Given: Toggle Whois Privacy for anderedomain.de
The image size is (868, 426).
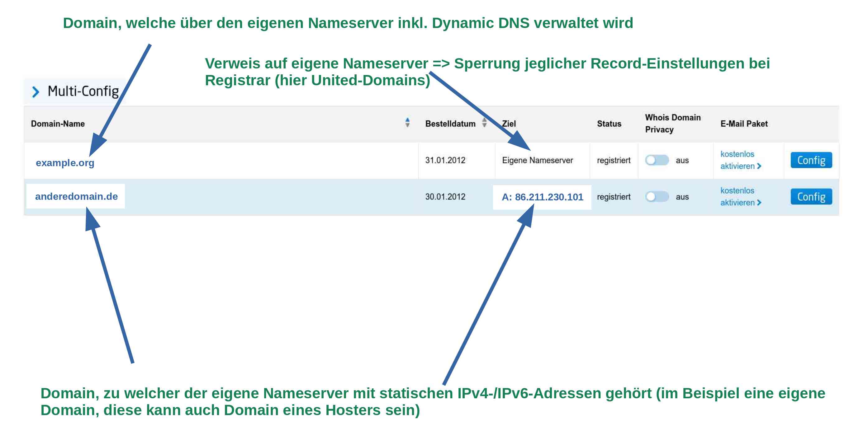Looking at the screenshot, I should pyautogui.click(x=657, y=197).
